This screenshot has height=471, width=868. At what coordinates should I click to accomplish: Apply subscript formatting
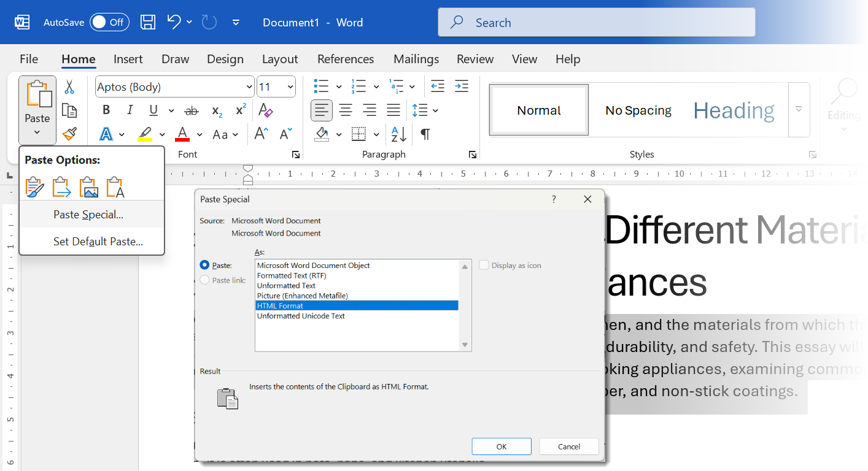(x=215, y=111)
